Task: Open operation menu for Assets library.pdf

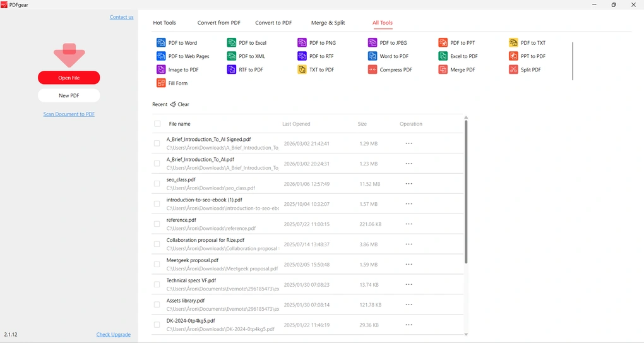Action: point(408,304)
